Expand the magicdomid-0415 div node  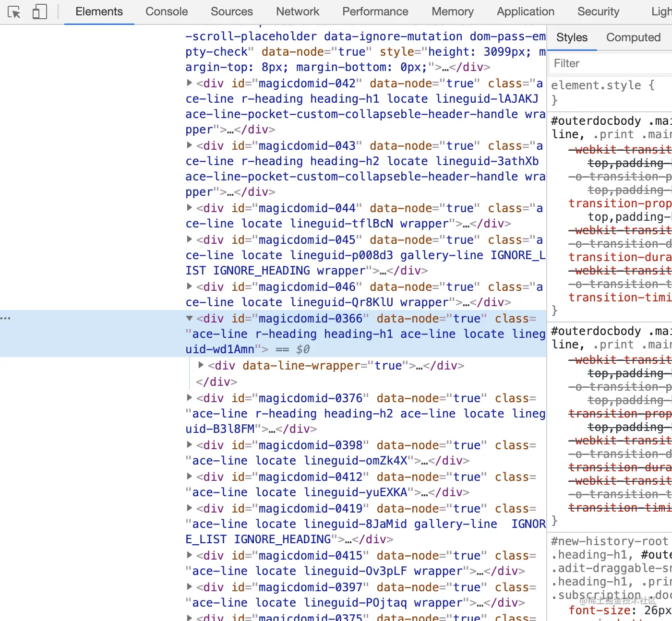tap(190, 555)
